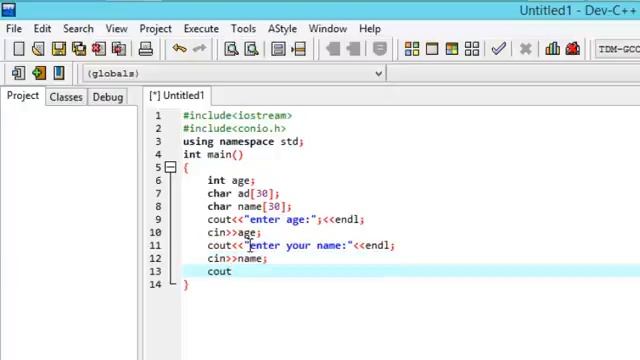
Task: Print using the printer icon
Action: pos(145,49)
